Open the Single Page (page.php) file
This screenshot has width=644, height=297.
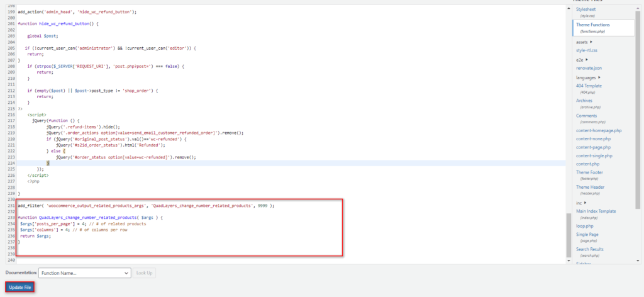pos(587,235)
